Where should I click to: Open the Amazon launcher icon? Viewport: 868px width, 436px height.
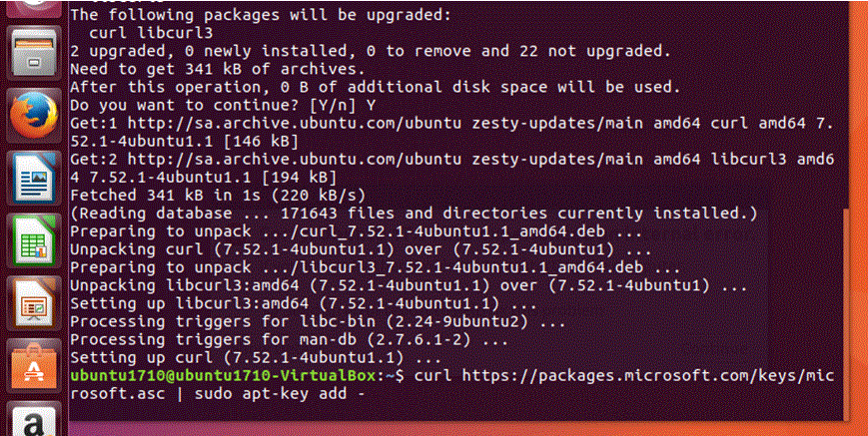(31, 424)
